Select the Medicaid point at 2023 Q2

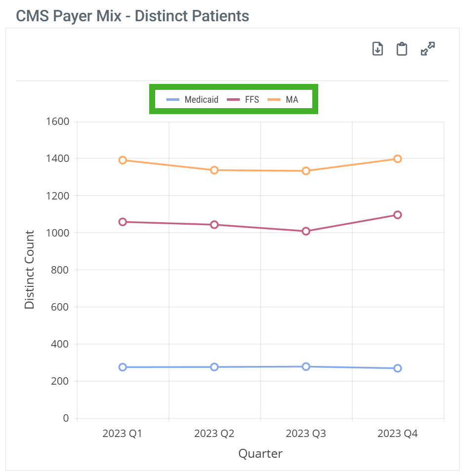click(214, 367)
